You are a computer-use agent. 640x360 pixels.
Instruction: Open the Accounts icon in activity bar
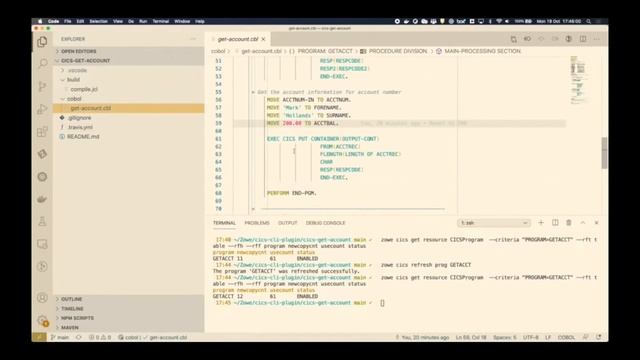point(42,298)
